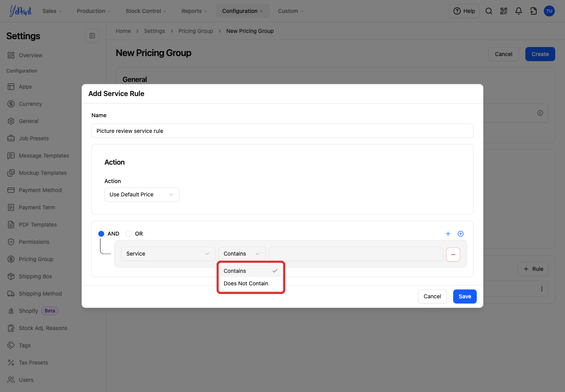Cancel the New Pricing Group page
The height and width of the screenshot is (392, 565).
[x=504, y=54]
